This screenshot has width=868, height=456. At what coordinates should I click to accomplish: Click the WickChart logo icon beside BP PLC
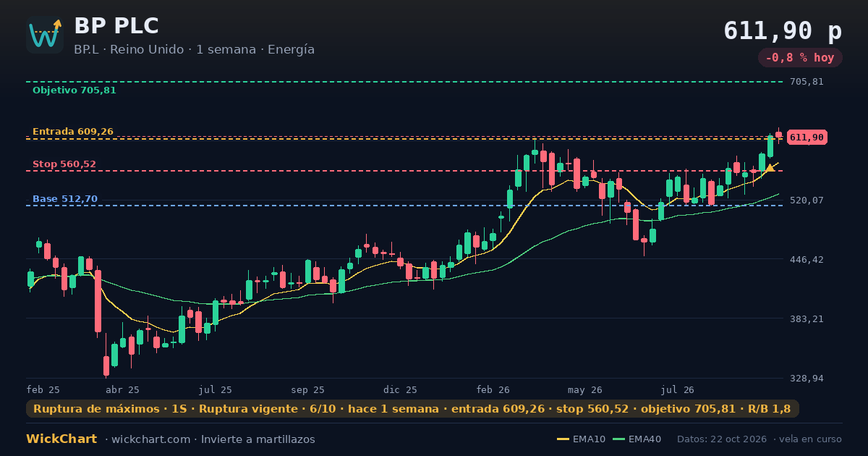pos(45,35)
